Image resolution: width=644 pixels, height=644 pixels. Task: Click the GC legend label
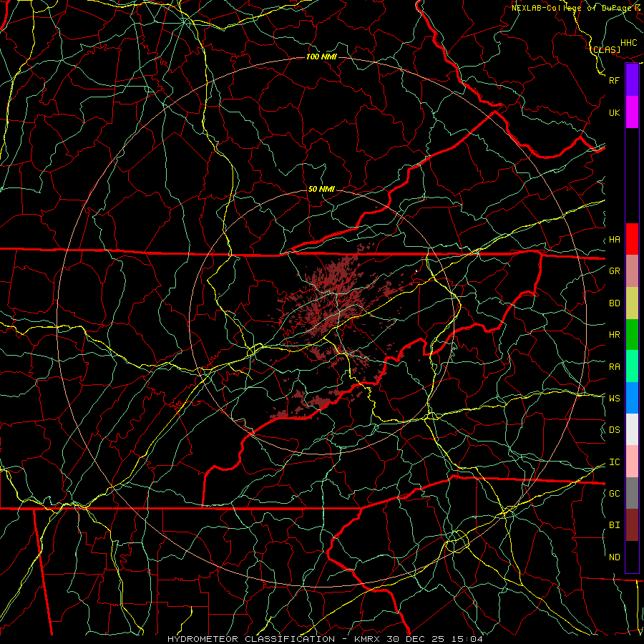click(x=615, y=493)
